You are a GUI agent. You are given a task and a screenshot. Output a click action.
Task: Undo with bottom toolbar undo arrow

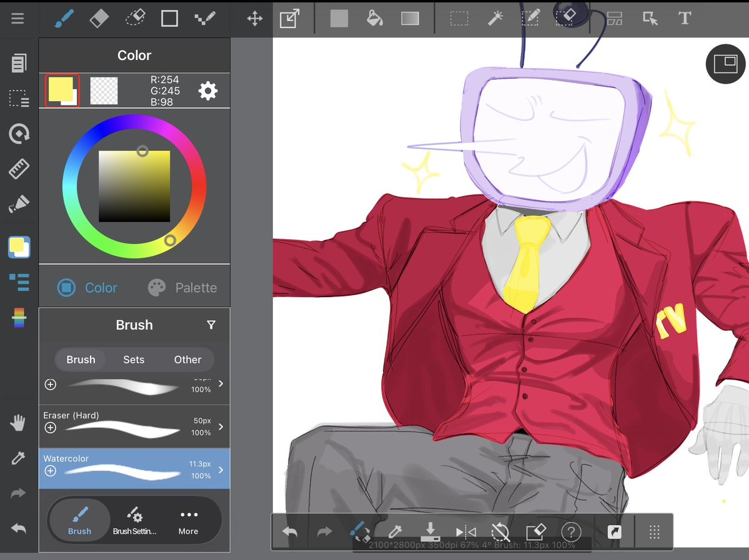(289, 531)
